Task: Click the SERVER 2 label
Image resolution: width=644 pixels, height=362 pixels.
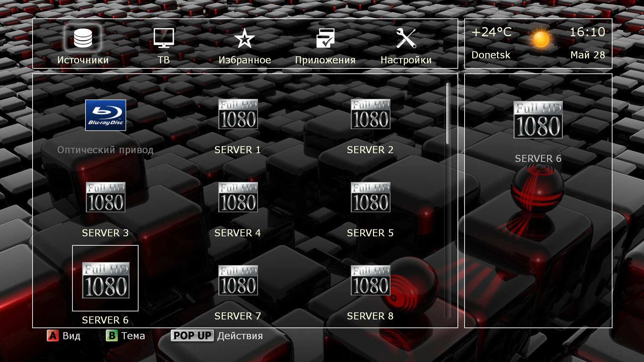Action: [370, 150]
